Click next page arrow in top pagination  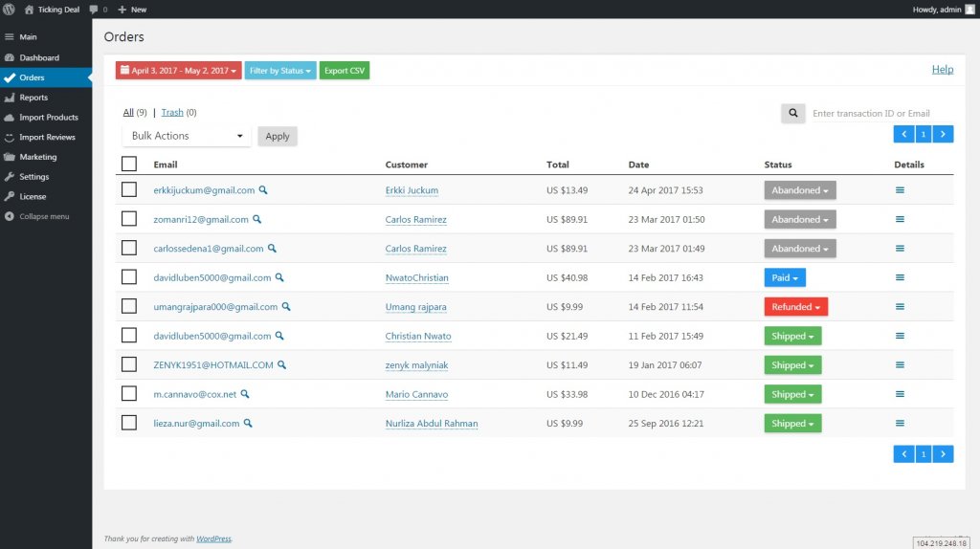pyautogui.click(x=944, y=135)
